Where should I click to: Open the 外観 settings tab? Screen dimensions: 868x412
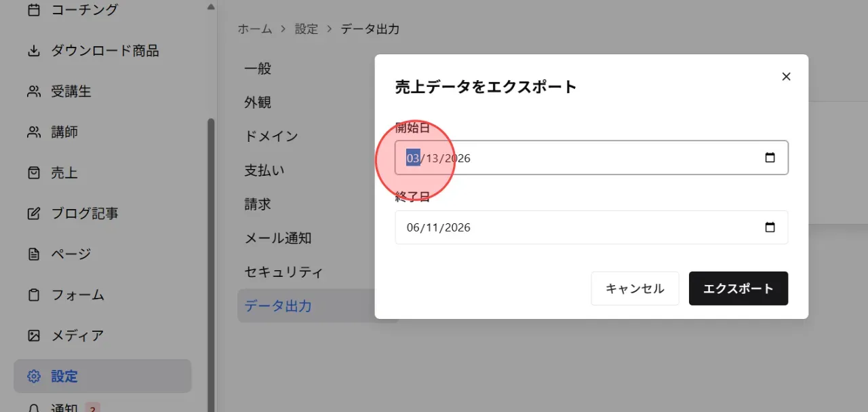tap(258, 102)
